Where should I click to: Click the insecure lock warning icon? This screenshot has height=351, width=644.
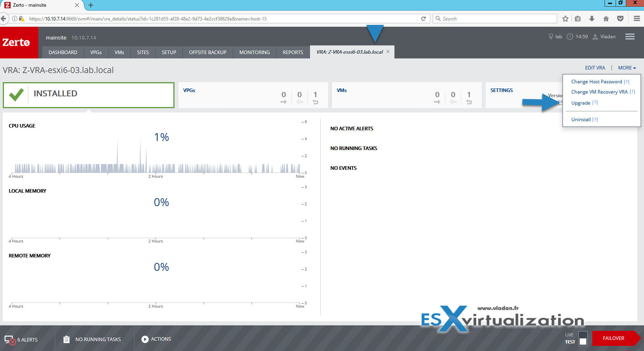point(21,19)
